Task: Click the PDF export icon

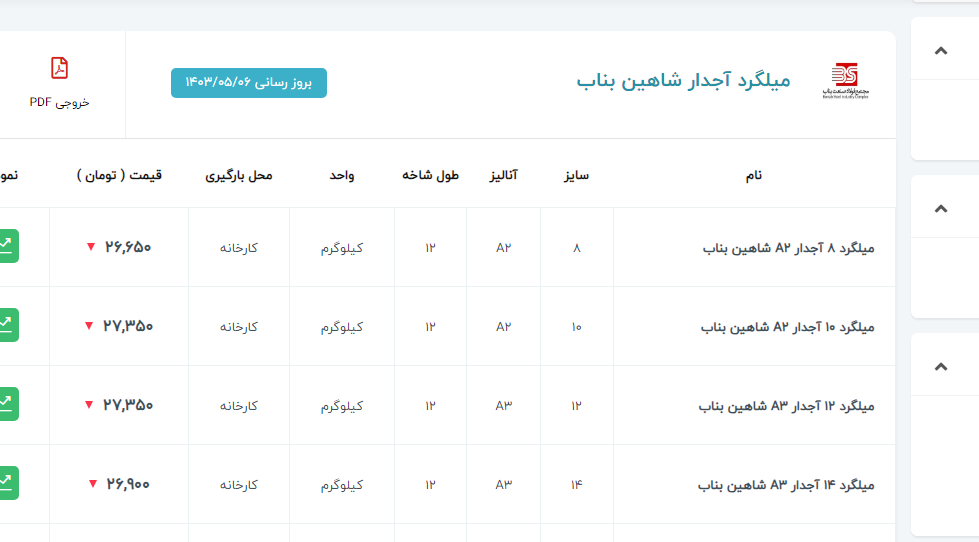Action: click(60, 68)
